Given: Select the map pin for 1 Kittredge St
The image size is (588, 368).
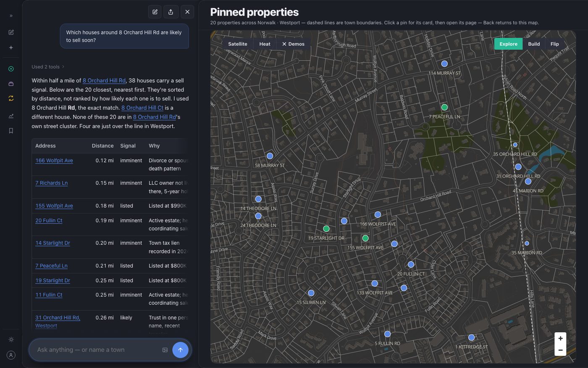Looking at the screenshot, I should click(x=471, y=337).
